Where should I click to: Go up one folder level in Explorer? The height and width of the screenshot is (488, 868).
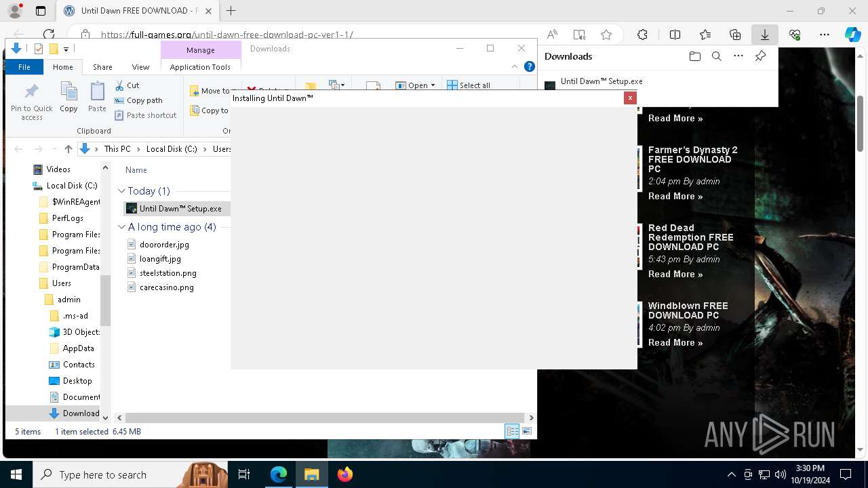[x=68, y=149]
